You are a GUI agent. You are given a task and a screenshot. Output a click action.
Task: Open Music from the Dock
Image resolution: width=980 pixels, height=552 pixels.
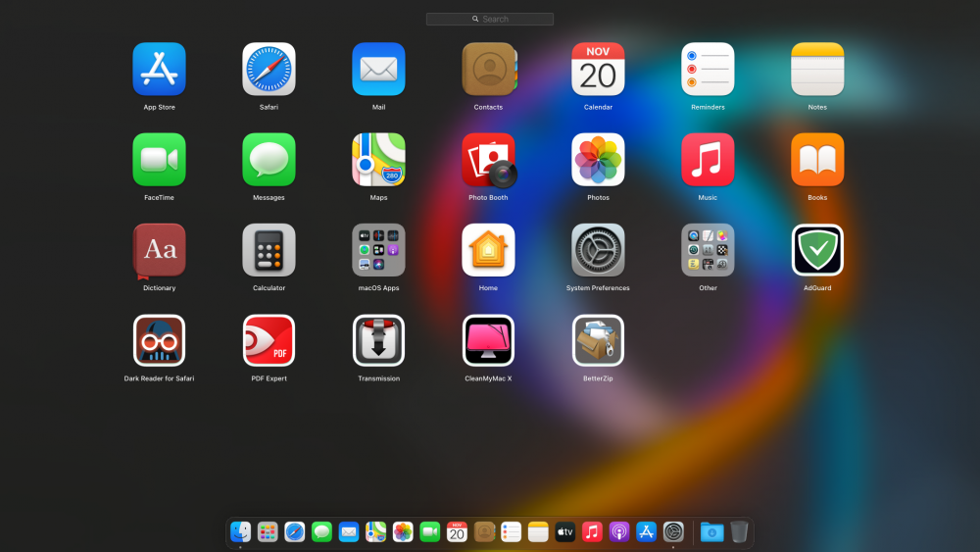593,532
